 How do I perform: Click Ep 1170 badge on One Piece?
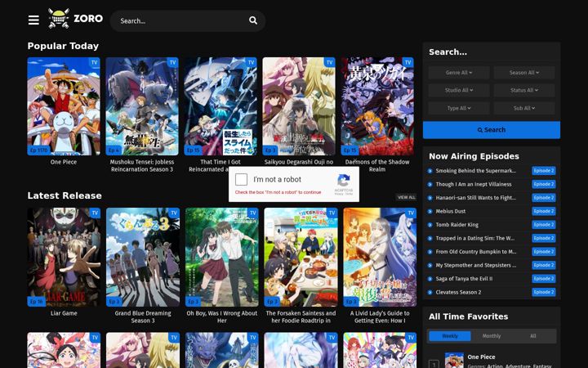(38, 150)
